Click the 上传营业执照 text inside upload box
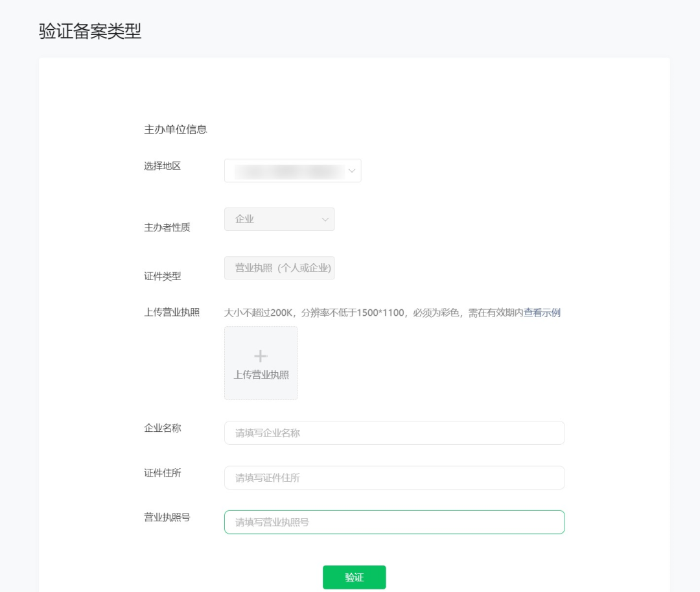 point(261,375)
